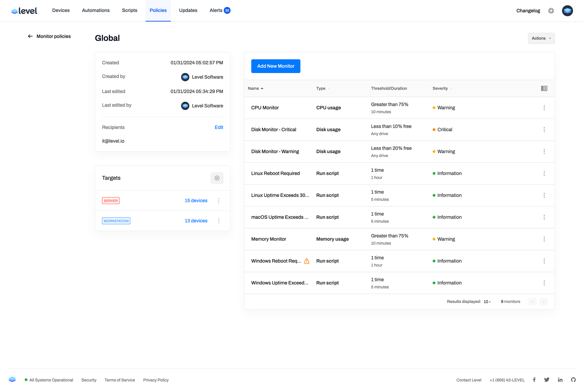Expand the Actions dropdown
584x392 pixels.
(541, 38)
